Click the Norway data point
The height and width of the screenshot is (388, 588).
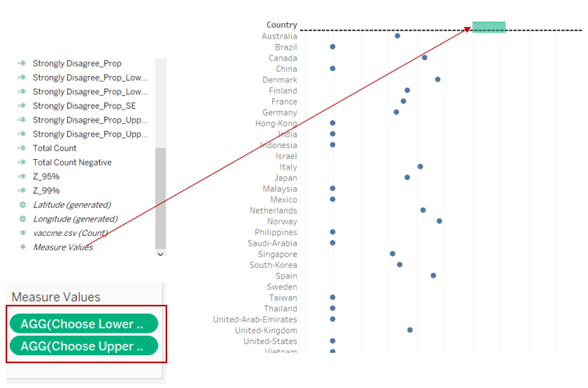coord(439,221)
